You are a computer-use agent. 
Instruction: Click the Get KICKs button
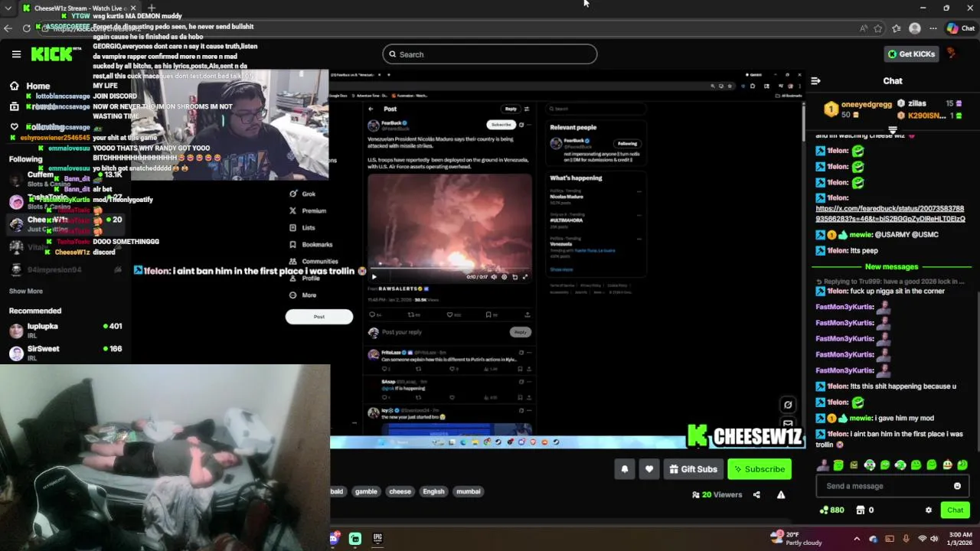pos(911,54)
